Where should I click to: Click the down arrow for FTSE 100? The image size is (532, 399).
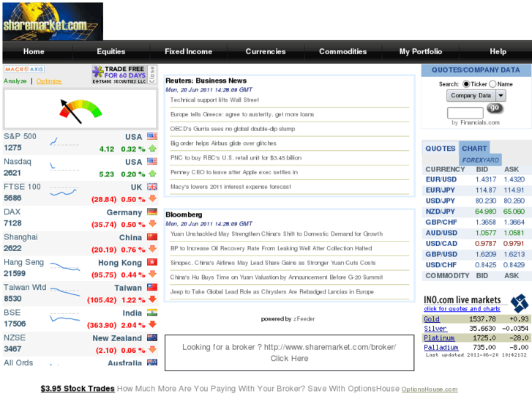pos(152,198)
